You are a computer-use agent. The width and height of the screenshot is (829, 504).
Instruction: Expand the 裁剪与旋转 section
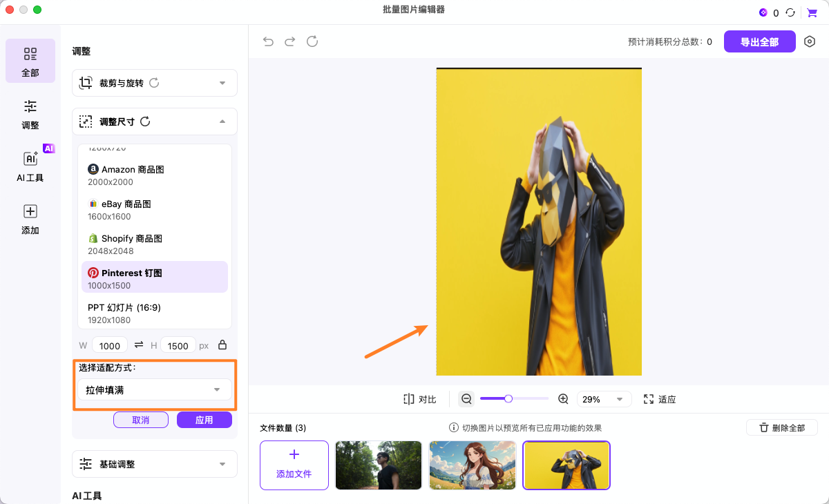(154, 83)
